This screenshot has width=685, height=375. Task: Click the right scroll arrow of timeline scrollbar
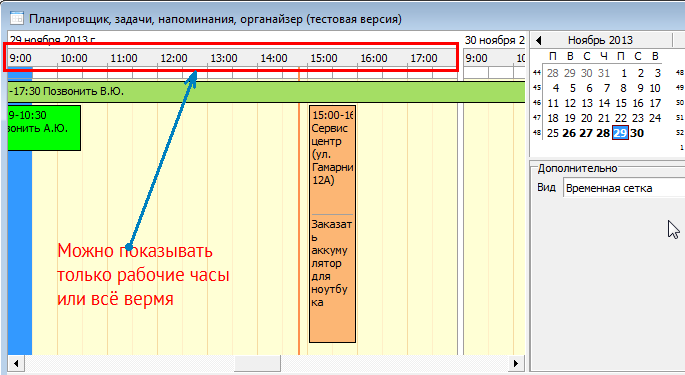coord(516,363)
